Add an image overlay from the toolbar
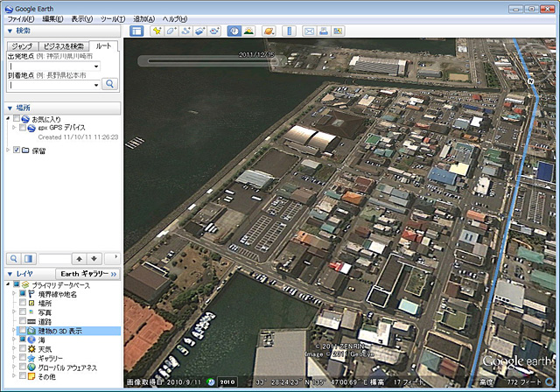The width and height of the screenshot is (560, 392). click(199, 31)
